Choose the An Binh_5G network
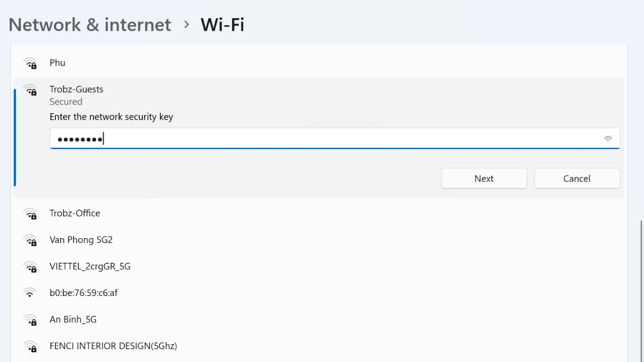 click(x=320, y=320)
